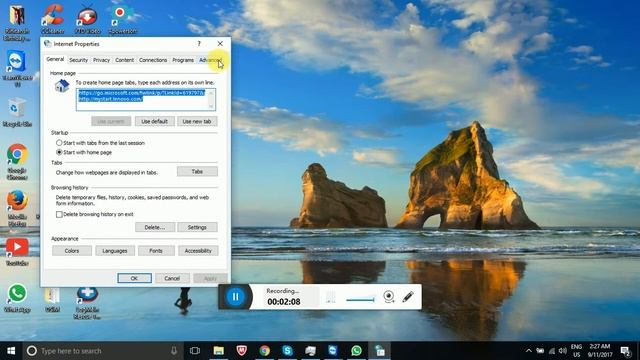Open the blue cross shortcut beside WhatsApp
The height and width of the screenshot is (360, 640).
click(87, 302)
